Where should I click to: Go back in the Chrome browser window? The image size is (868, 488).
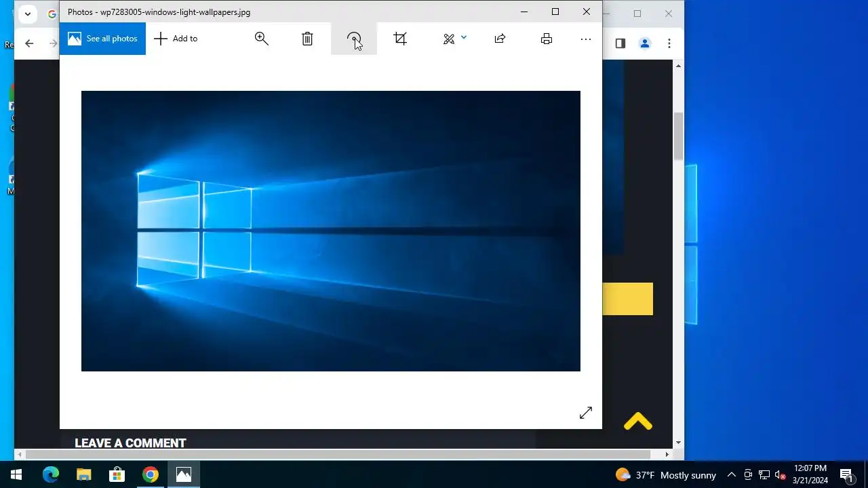tap(29, 43)
